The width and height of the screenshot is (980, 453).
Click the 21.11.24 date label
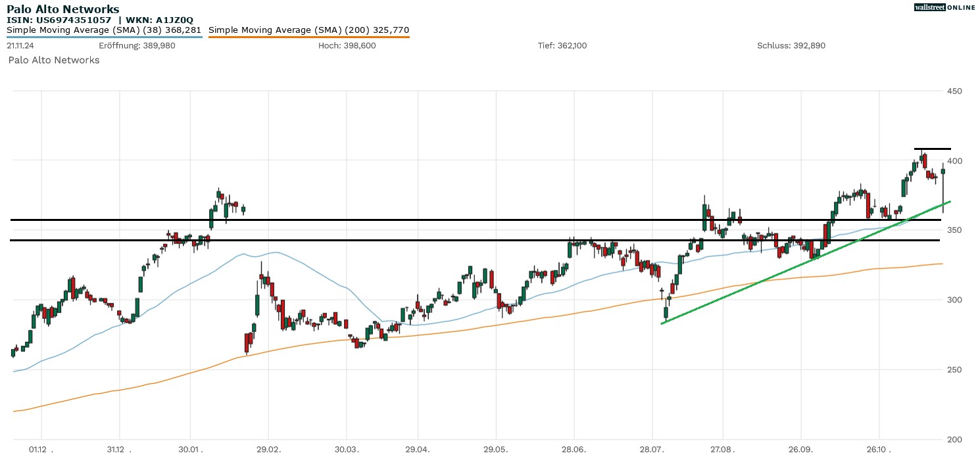[20, 45]
